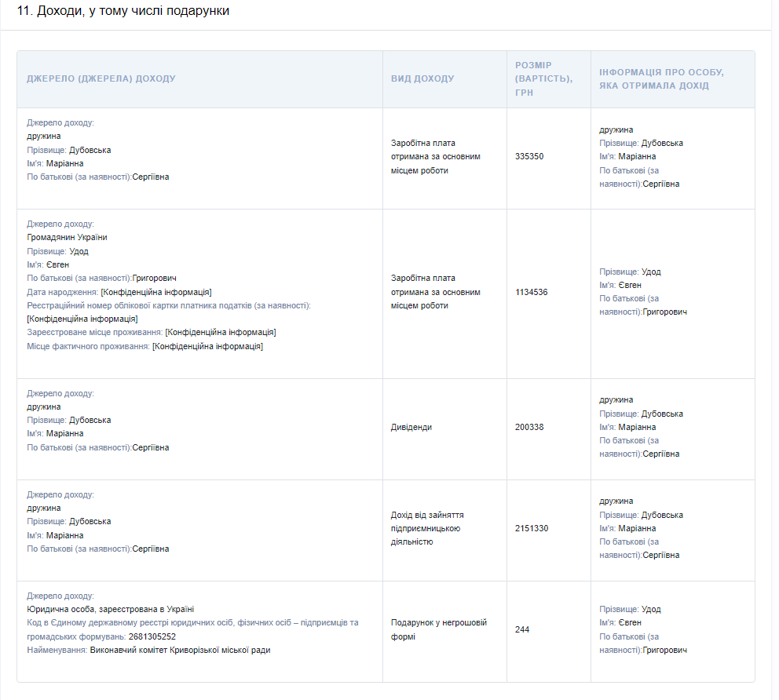Viewport: 779px width, 700px height.
Task: Select the gift value 244
Action: coord(522,629)
